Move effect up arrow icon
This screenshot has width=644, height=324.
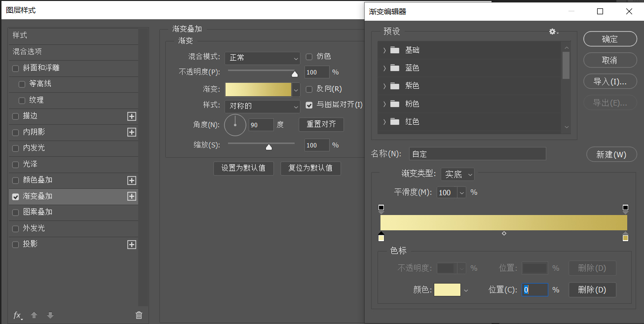click(34, 315)
